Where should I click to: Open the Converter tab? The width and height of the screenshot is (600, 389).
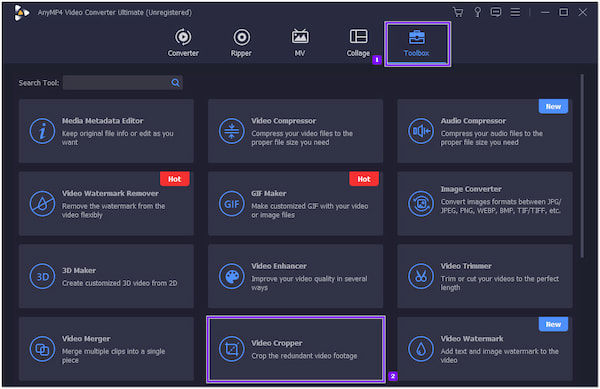183,43
